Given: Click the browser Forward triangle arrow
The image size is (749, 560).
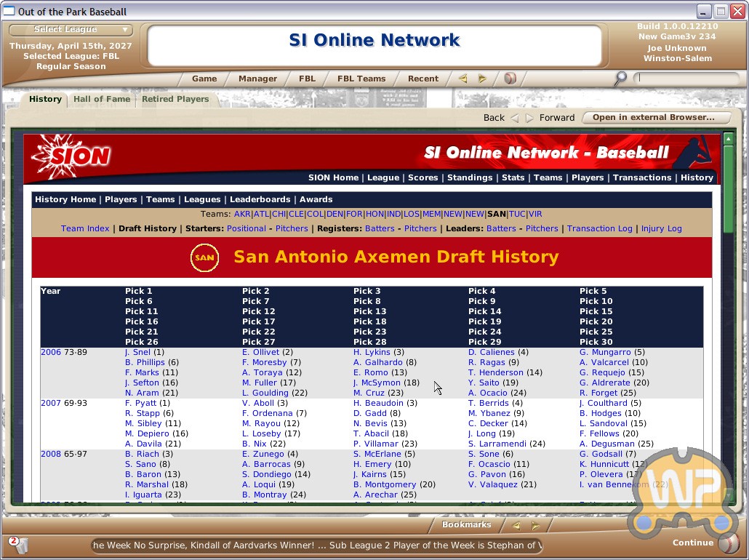Looking at the screenshot, I should point(529,118).
